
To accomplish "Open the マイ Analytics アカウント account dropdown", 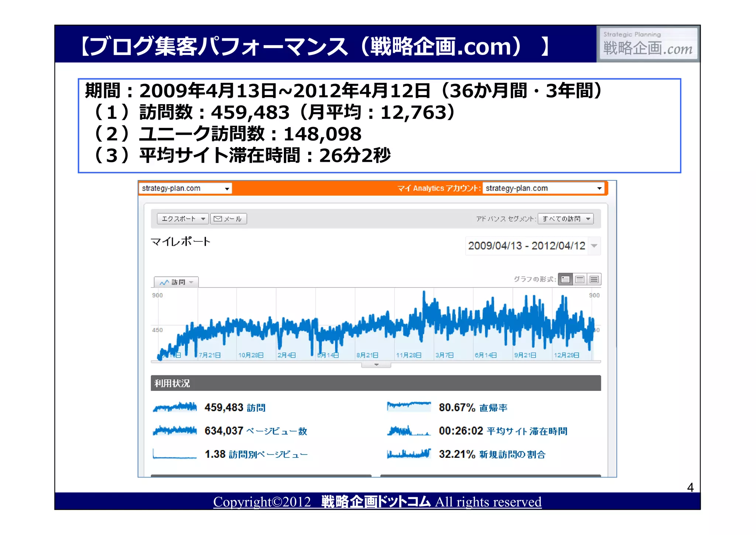I will pos(543,188).
